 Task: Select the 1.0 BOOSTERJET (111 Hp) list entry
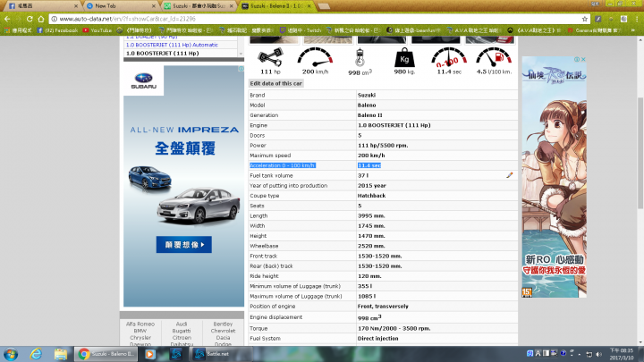coord(162,54)
